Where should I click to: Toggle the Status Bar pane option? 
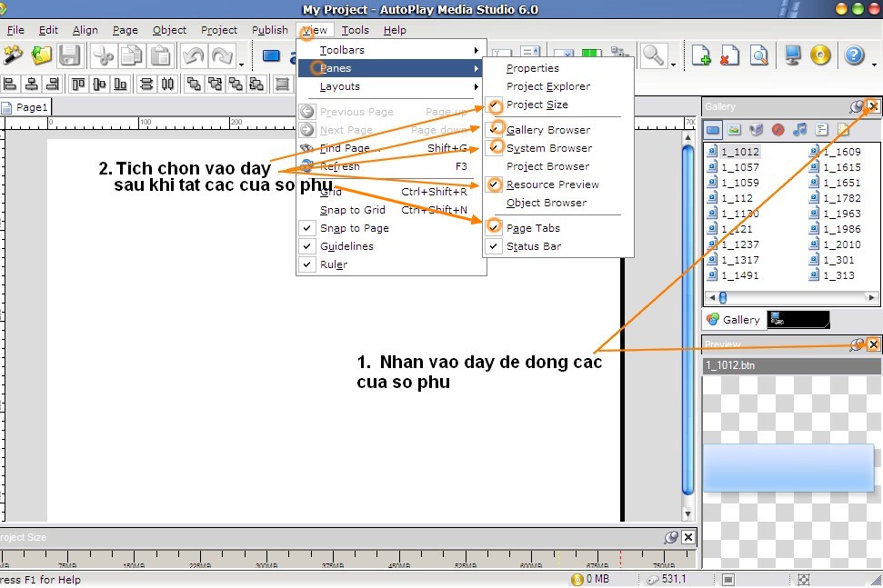click(533, 246)
